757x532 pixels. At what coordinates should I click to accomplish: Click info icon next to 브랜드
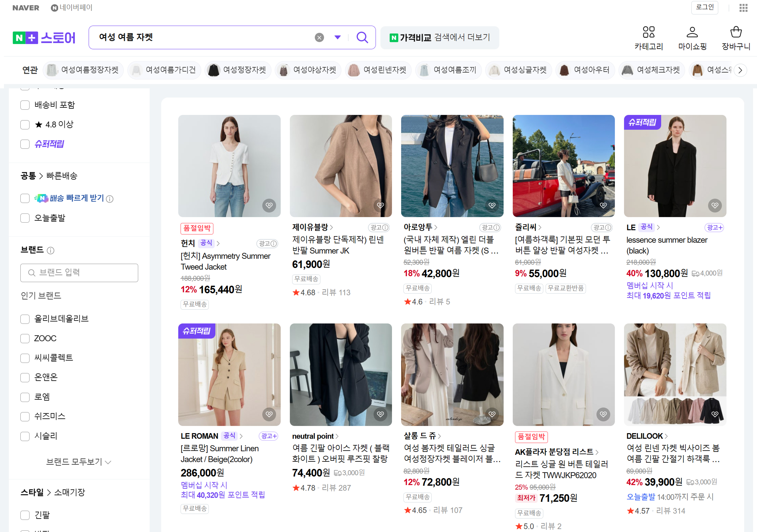[51, 250]
